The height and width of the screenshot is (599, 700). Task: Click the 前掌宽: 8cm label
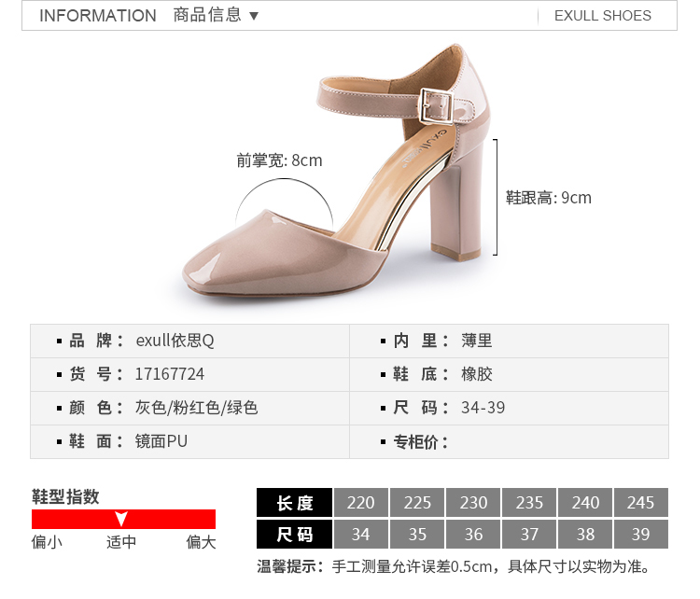click(x=279, y=160)
